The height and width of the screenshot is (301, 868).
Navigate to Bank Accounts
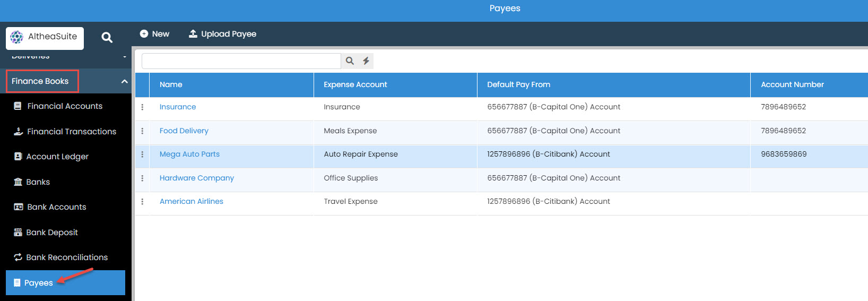(x=57, y=207)
